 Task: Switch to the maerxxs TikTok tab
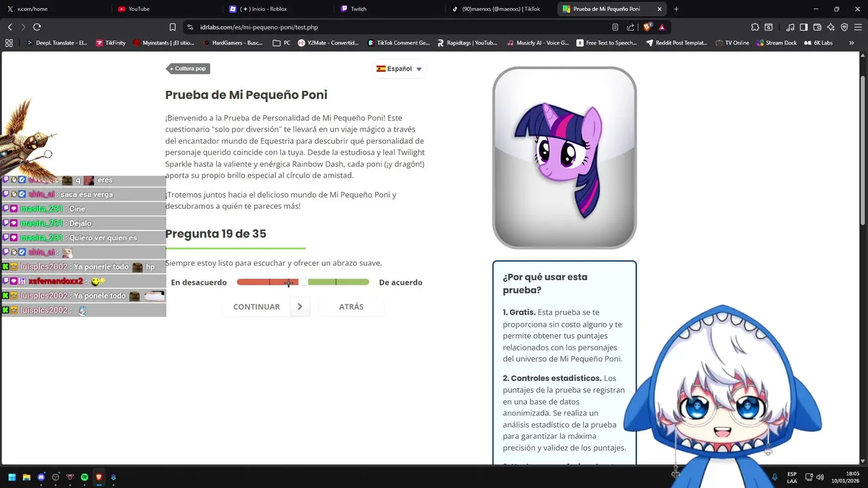[500, 9]
